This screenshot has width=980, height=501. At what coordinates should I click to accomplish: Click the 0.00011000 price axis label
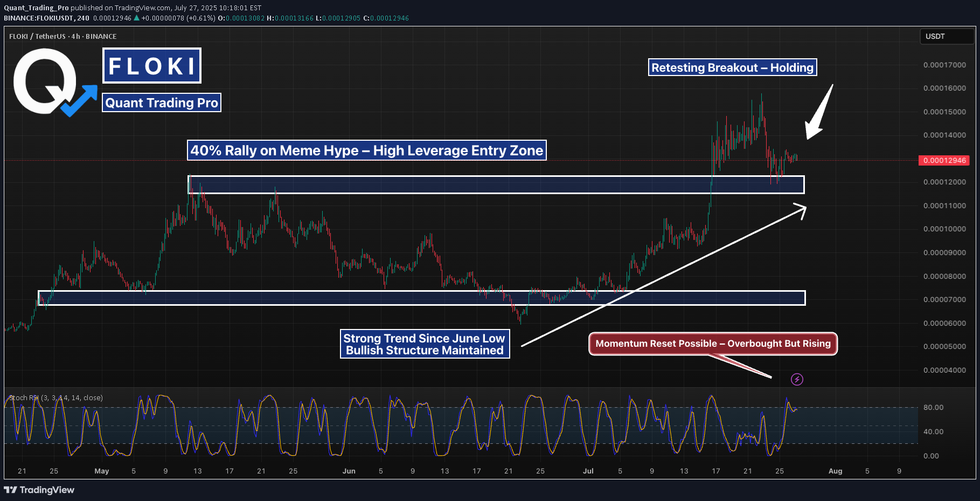click(944, 205)
